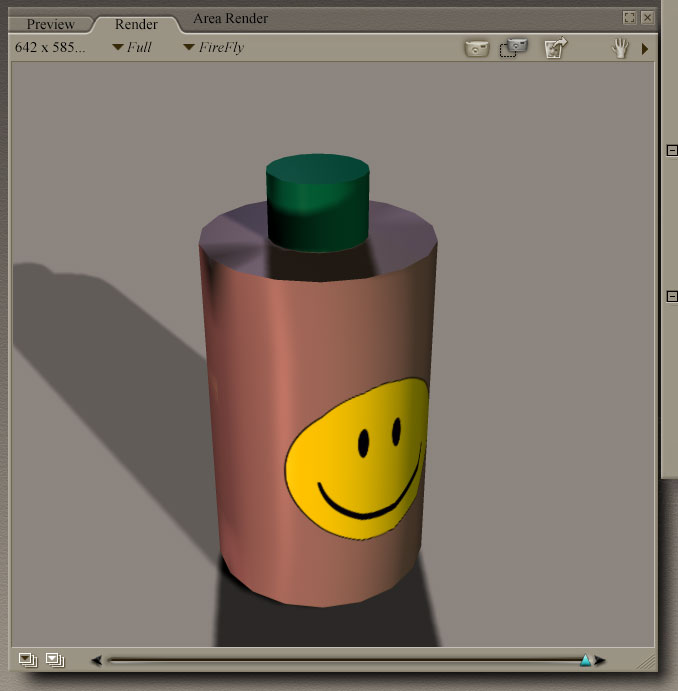The width and height of the screenshot is (678, 691).
Task: Open render settings via the document-arrow icon
Action: pos(555,48)
